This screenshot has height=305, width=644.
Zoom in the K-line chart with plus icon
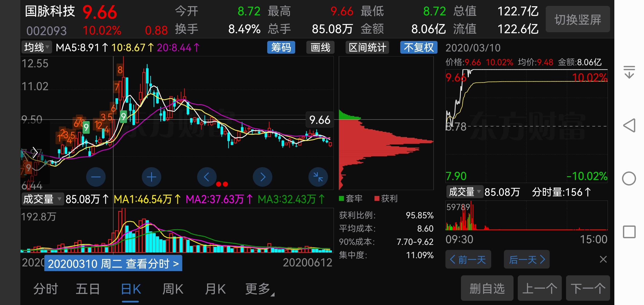pos(151,177)
